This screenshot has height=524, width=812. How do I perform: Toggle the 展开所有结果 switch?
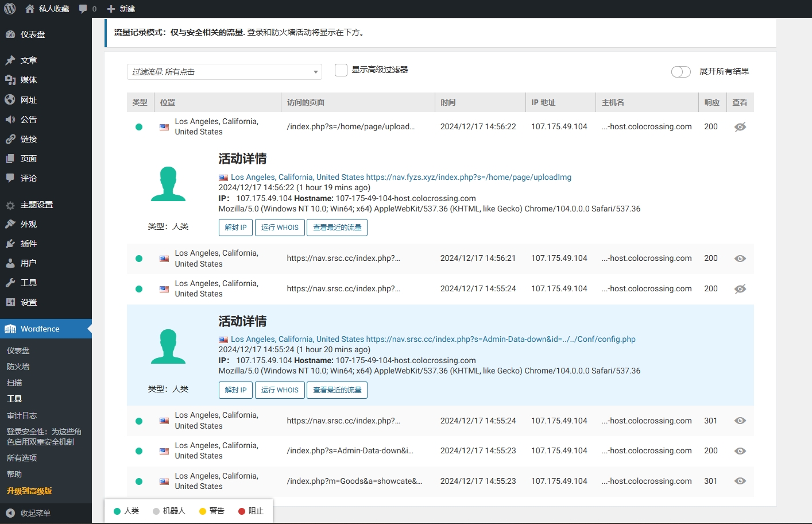coord(680,72)
